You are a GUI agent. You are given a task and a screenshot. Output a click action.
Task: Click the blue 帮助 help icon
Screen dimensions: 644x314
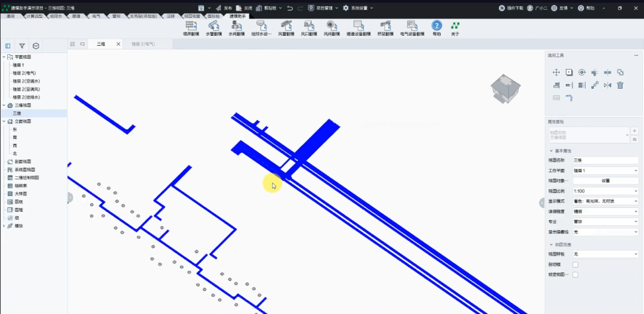[436, 26]
